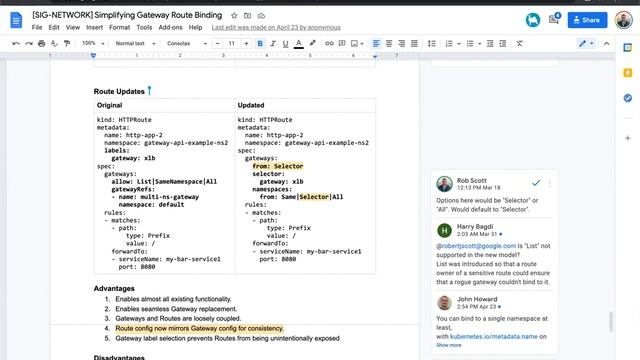Star this document
This screenshot has width=640, height=360.
tap(234, 16)
